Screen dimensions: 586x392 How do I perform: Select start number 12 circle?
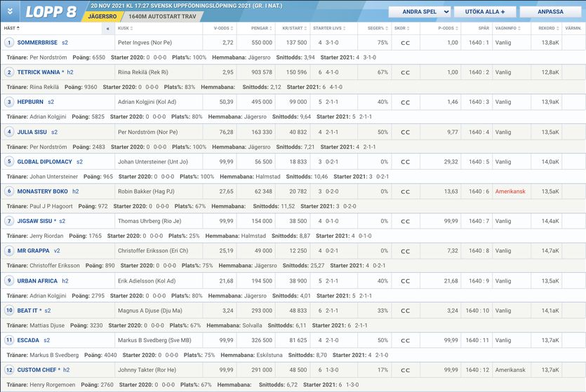[9, 370]
